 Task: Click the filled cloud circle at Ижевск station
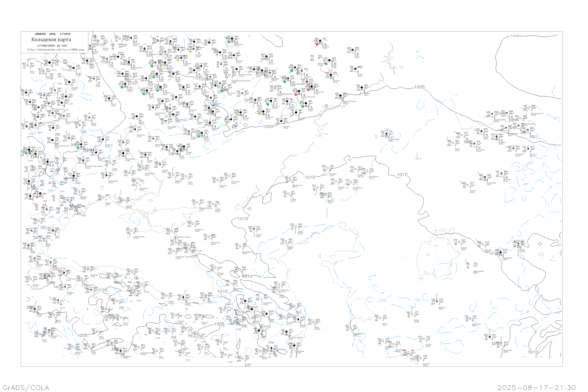[361, 88]
